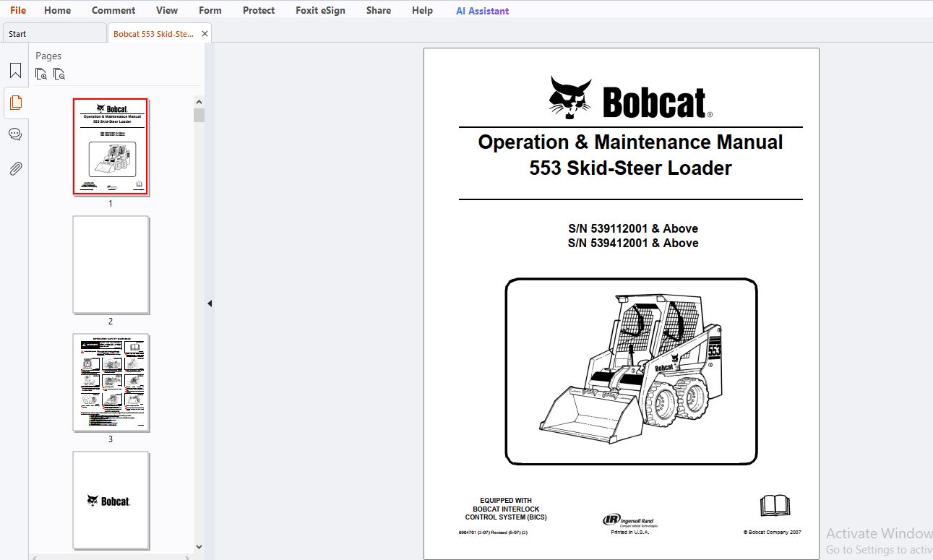933x560 pixels.
Task: Click page number 1 label under thumbnail
Action: pos(111,204)
